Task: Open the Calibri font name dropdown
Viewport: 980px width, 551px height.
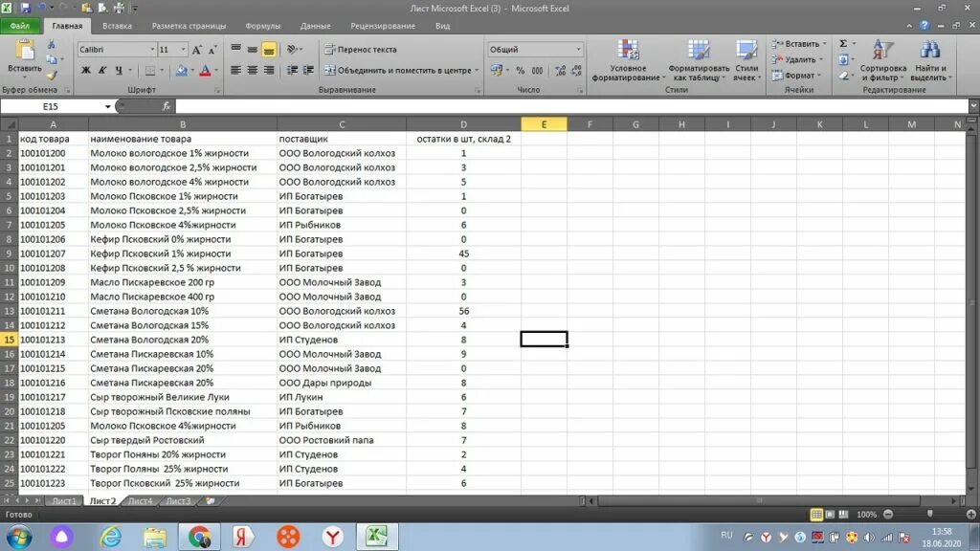Action: (152, 50)
